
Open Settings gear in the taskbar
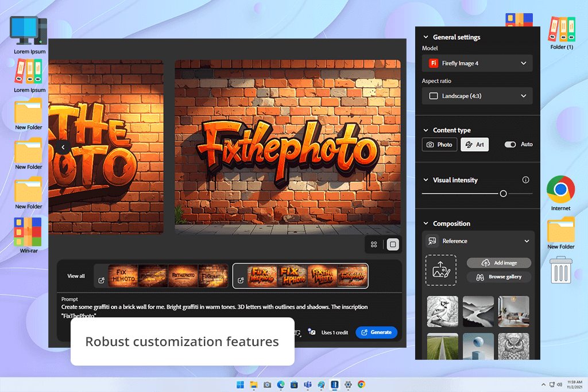click(x=348, y=385)
